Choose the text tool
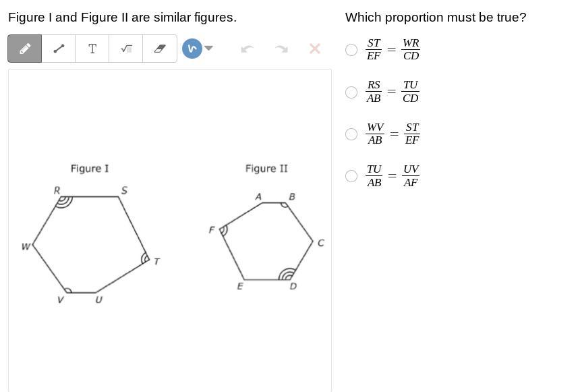This screenshot has height=392, width=580. [x=92, y=49]
